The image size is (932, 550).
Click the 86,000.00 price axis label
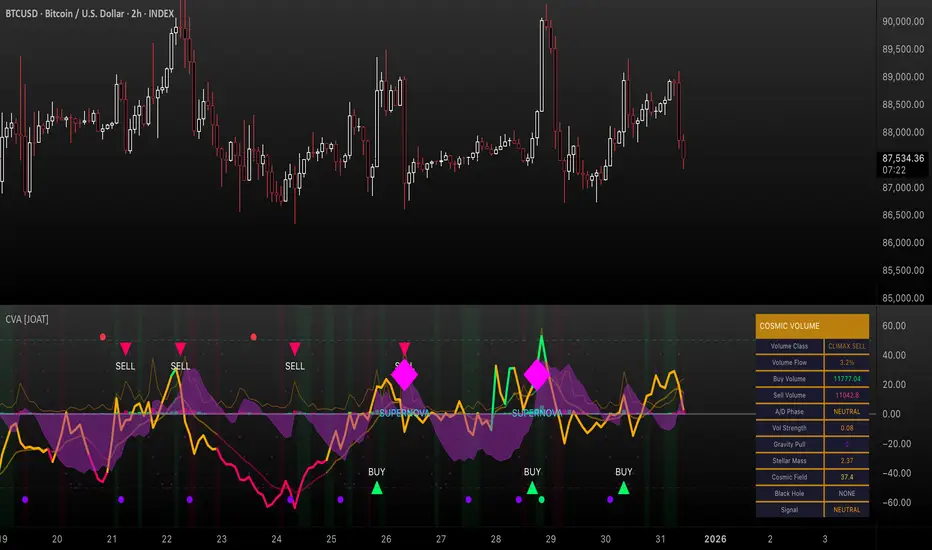coord(903,243)
